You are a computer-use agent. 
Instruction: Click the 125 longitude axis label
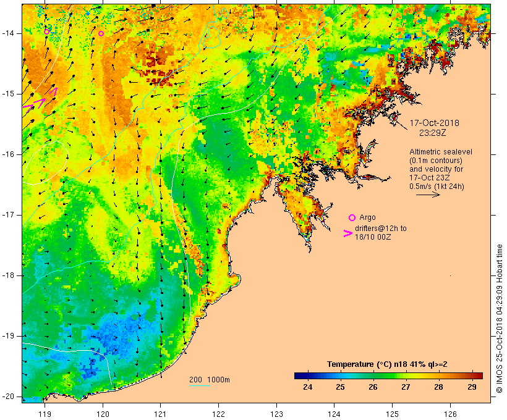[393, 414]
